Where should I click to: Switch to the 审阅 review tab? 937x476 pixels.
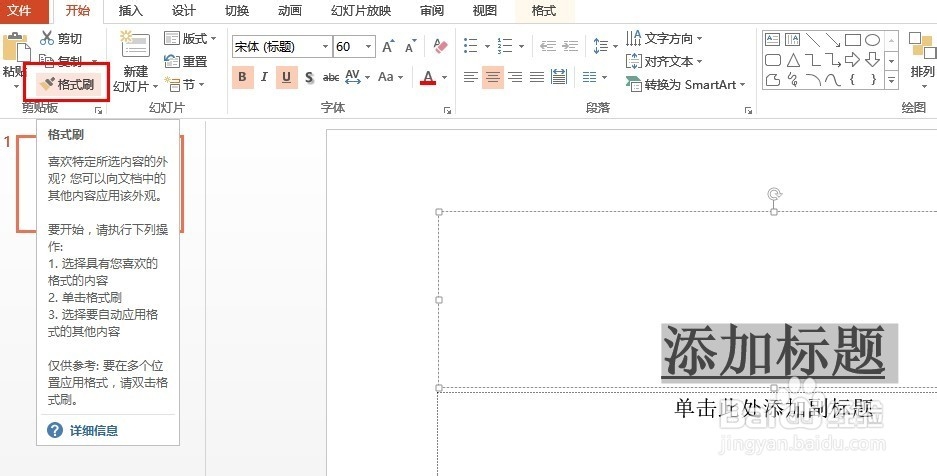pos(431,11)
